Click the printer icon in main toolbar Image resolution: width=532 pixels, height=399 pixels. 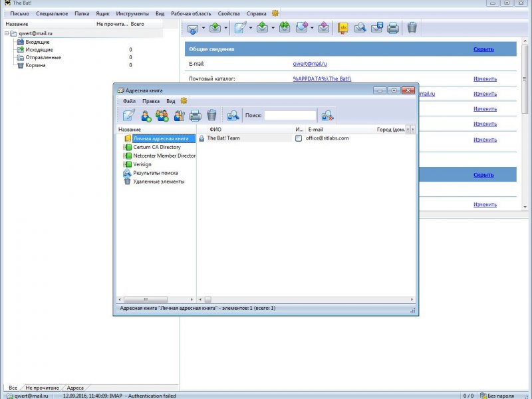(x=393, y=28)
